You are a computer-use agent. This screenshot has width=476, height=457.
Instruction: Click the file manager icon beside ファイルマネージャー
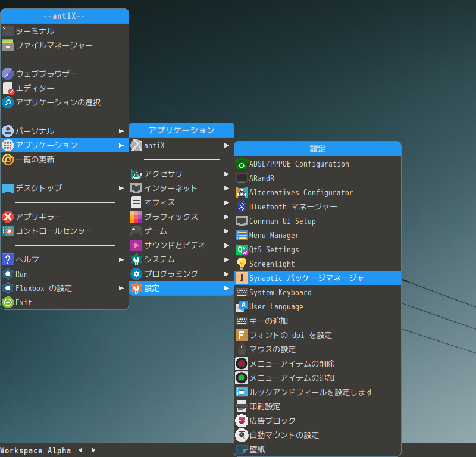pyautogui.click(x=8, y=45)
